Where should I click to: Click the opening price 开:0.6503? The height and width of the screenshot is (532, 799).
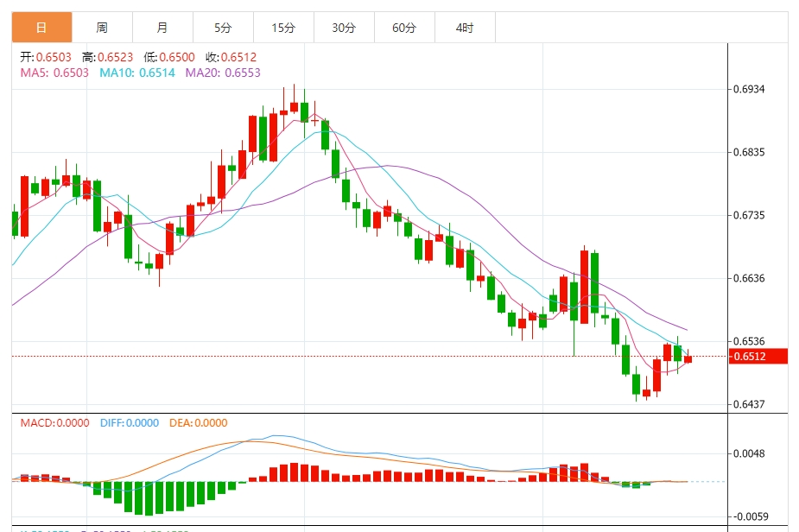pyautogui.click(x=46, y=57)
